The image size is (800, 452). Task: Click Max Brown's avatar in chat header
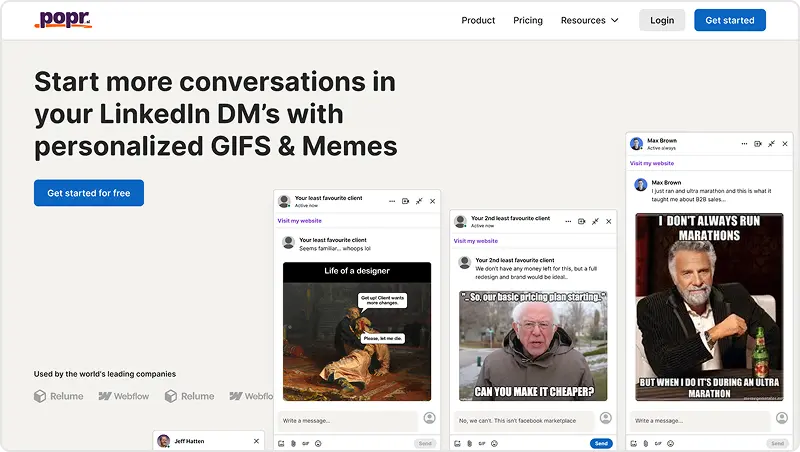point(636,143)
